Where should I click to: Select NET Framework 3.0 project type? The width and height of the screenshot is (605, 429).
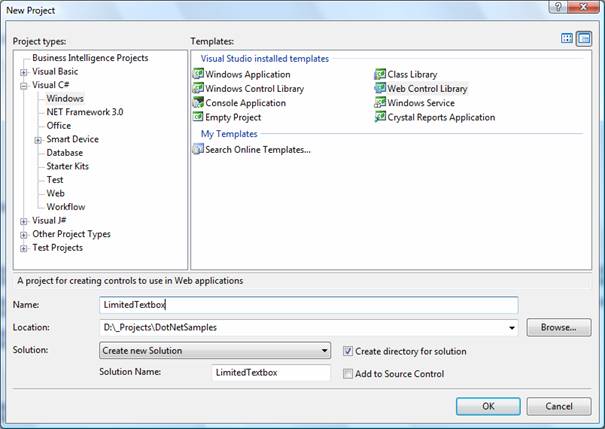(x=84, y=112)
